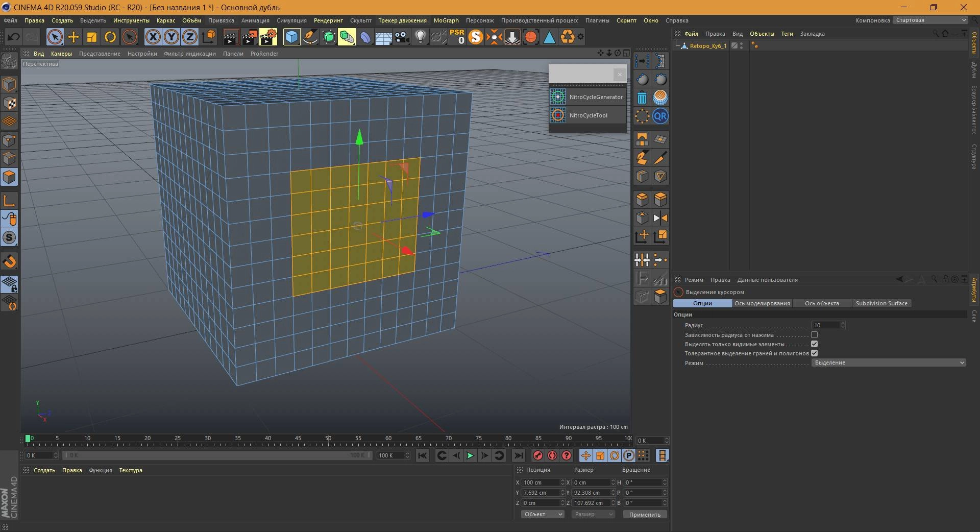Open the Стартовая layout dropdown
The image size is (980, 532).
(x=930, y=20)
